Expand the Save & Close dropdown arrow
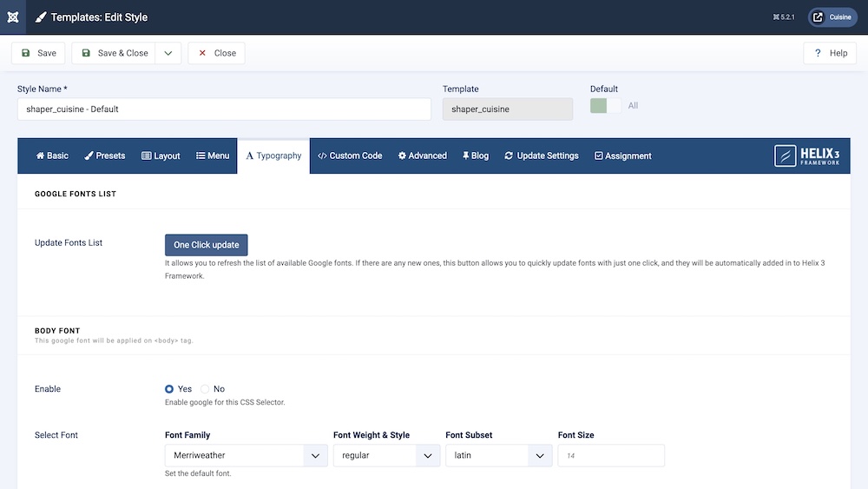This screenshot has height=489, width=868. pyautogui.click(x=168, y=53)
